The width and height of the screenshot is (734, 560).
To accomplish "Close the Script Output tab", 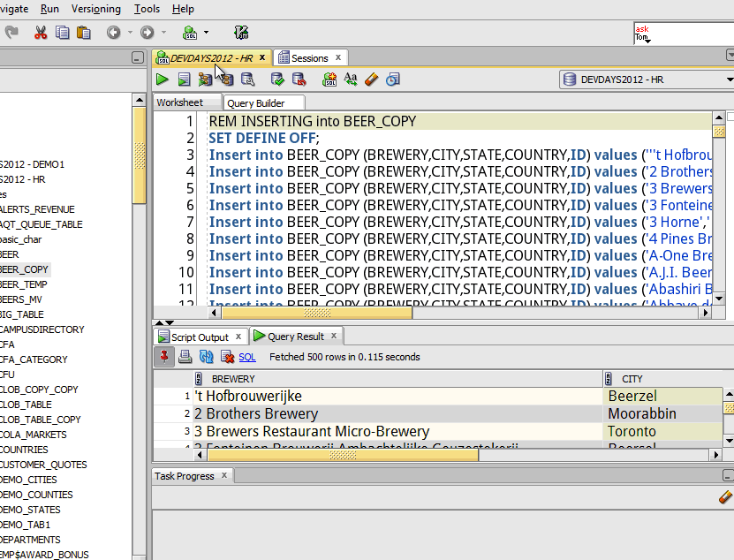I will point(238,337).
